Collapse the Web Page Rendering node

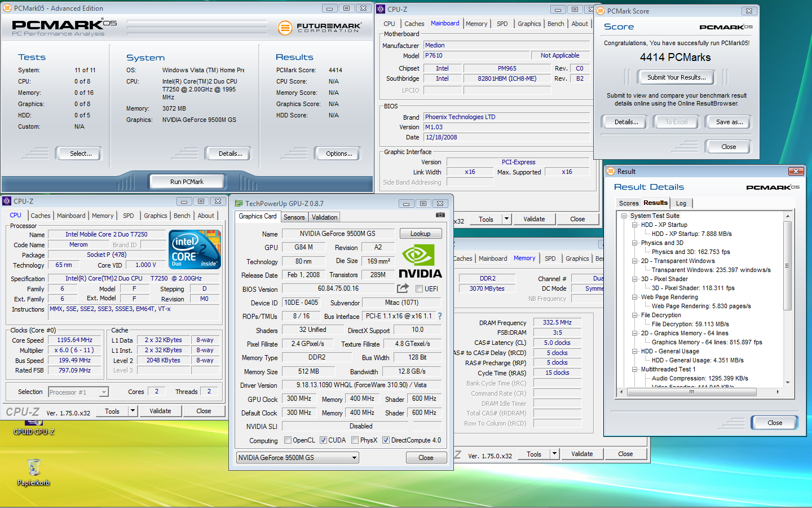click(635, 297)
